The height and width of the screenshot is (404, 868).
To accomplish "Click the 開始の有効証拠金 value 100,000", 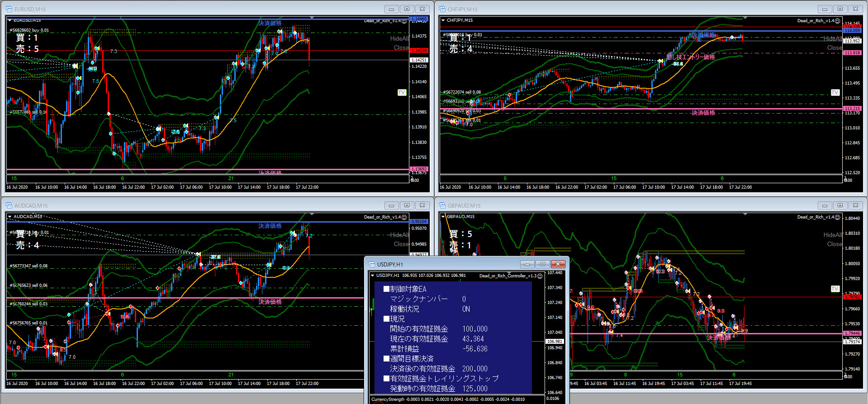I will [475, 329].
